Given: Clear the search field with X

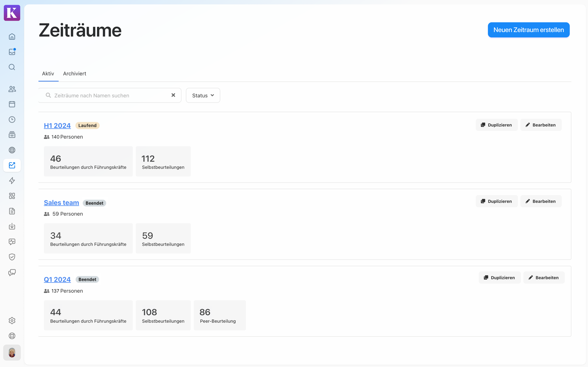Looking at the screenshot, I should pos(173,95).
